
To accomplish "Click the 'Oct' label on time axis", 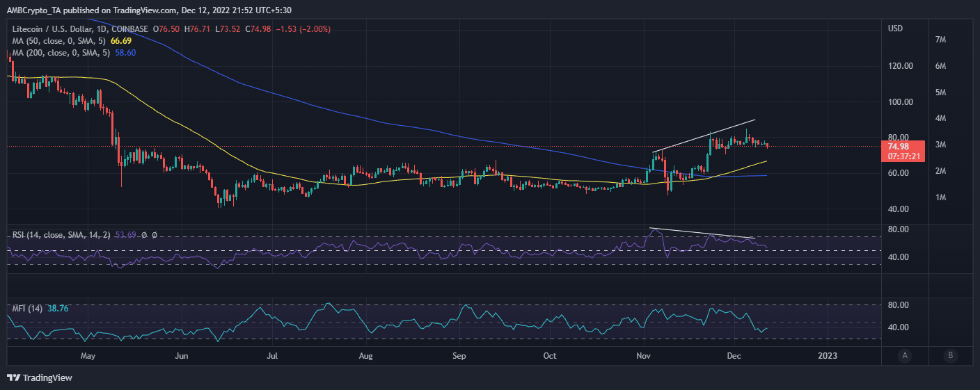I will [550, 355].
